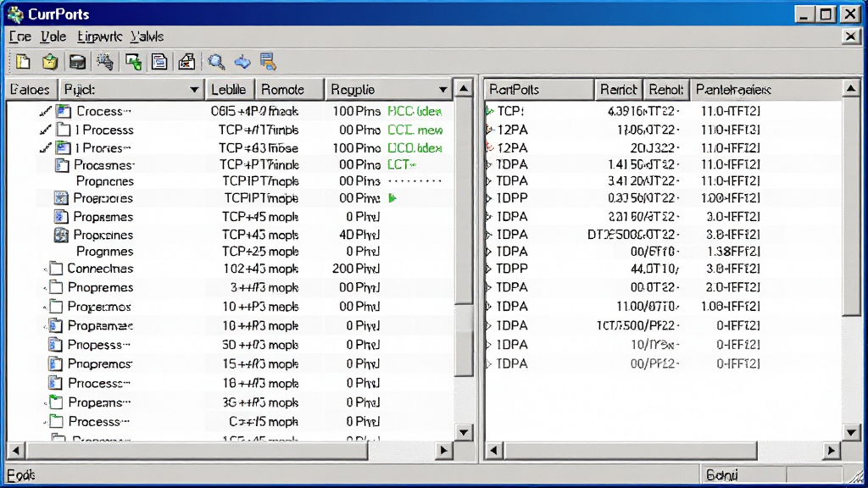Sort by the PortPolts column header
This screenshot has height=488, width=868.
pos(538,90)
